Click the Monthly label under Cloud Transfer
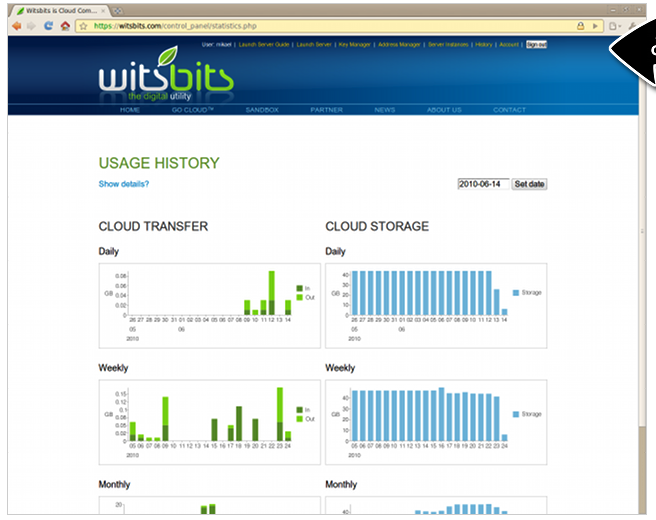The width and height of the screenshot is (656, 520). tap(114, 484)
